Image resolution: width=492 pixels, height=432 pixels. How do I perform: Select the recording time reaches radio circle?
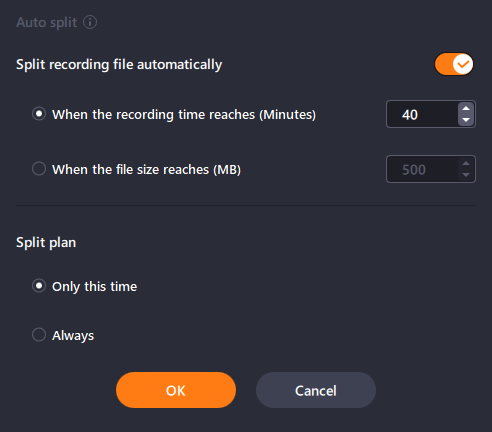39,114
